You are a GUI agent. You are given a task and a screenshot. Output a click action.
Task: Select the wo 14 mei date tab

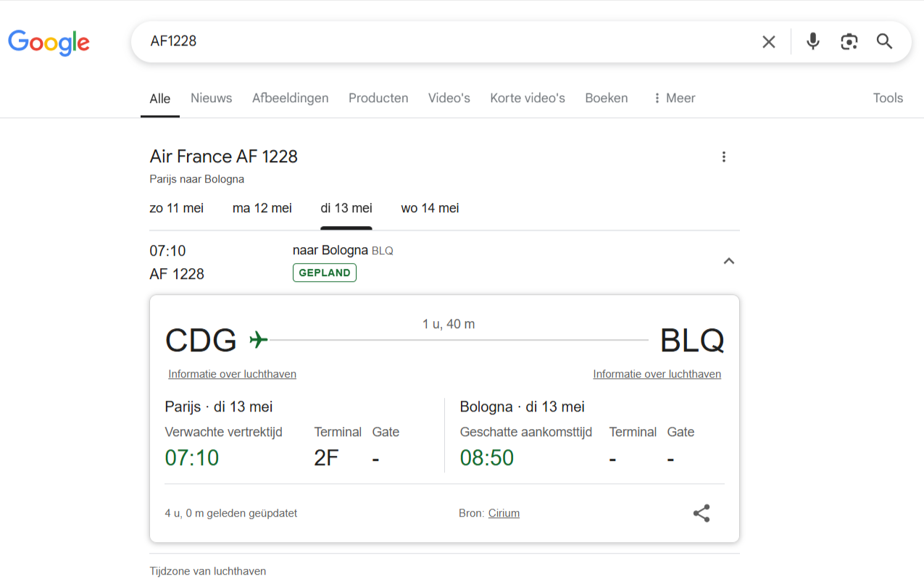(430, 208)
